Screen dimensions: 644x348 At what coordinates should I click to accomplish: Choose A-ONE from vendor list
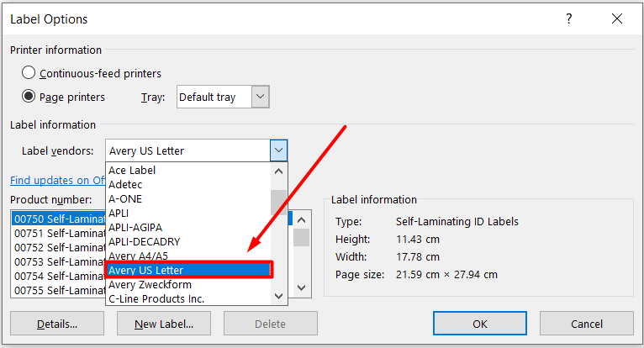[188, 199]
